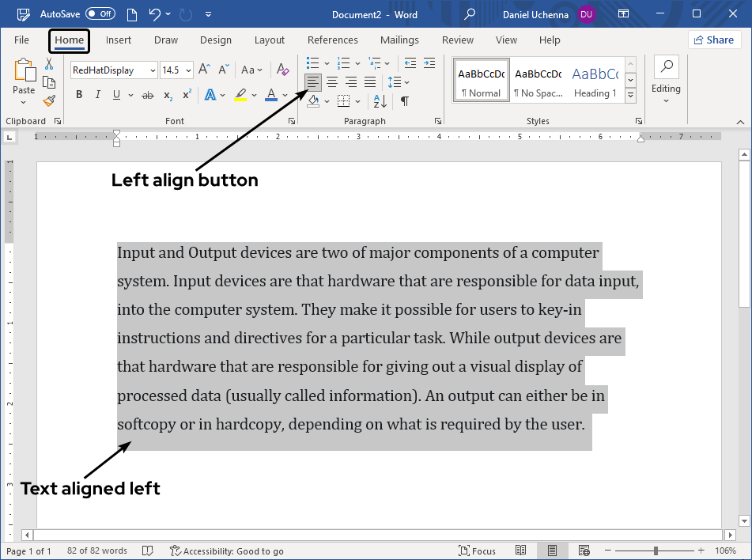Increase indent of the paragraph

point(429,62)
